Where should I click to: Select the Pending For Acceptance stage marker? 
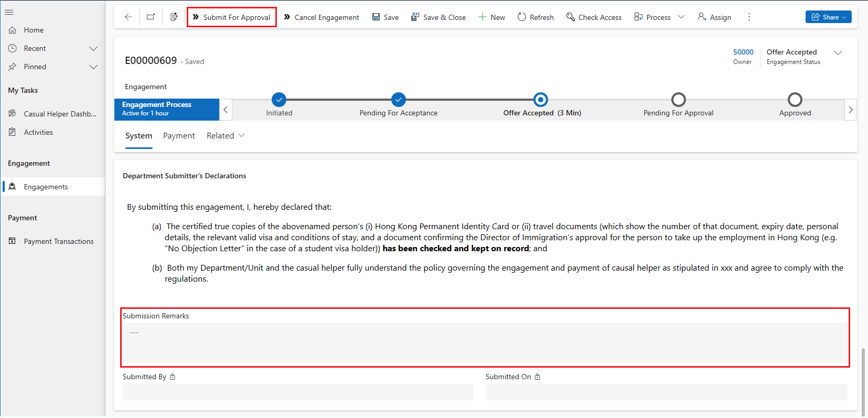coord(399,99)
